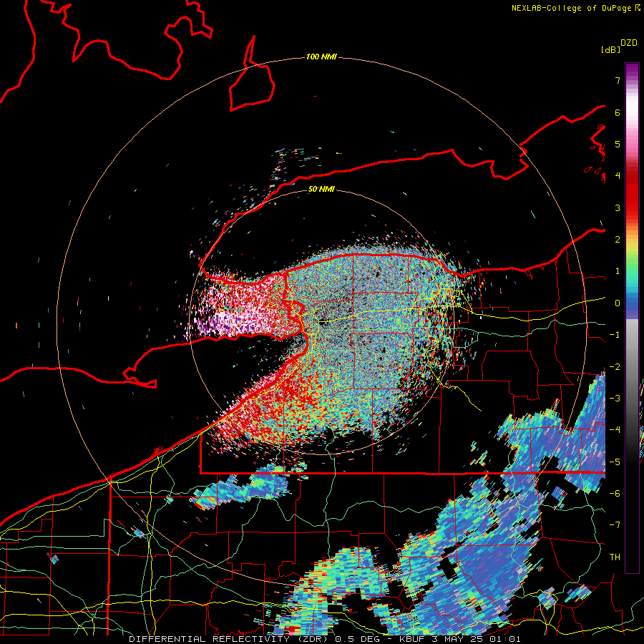Screen dimensions: 644x644
Task: Click the 7 value on the color scale
Action: click(618, 80)
